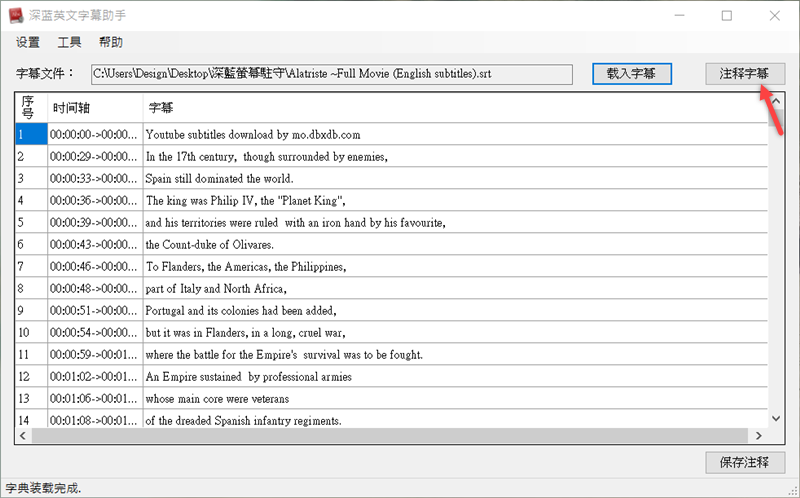
Task: Click timeline cell "00:00:29->00:00..."
Action: 95,157
